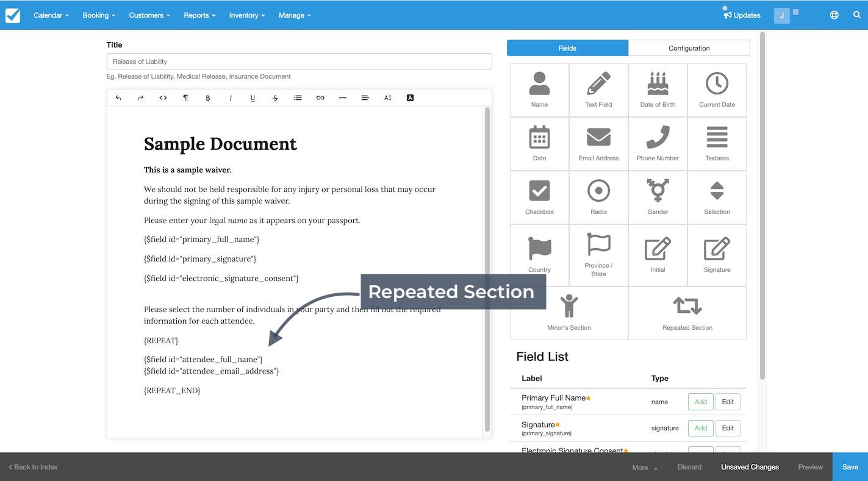Screen dimensions: 868x481
Task: Open the J user account menu
Action: [782, 16]
